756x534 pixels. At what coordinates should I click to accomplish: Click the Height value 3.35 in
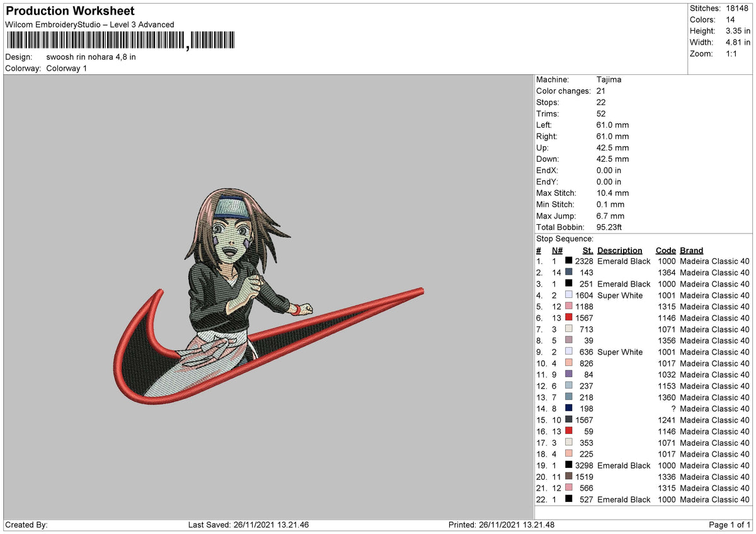738,31
